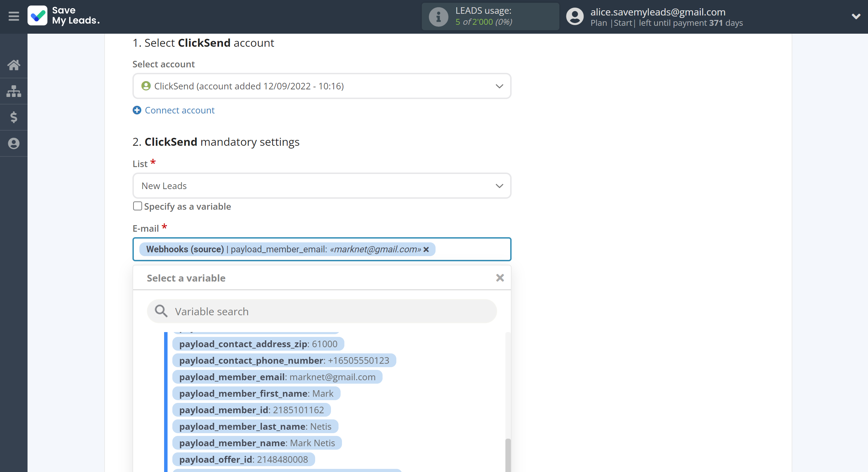Image resolution: width=868 pixels, height=472 pixels.
Task: Select payload_member_email variable in the list
Action: click(x=277, y=377)
